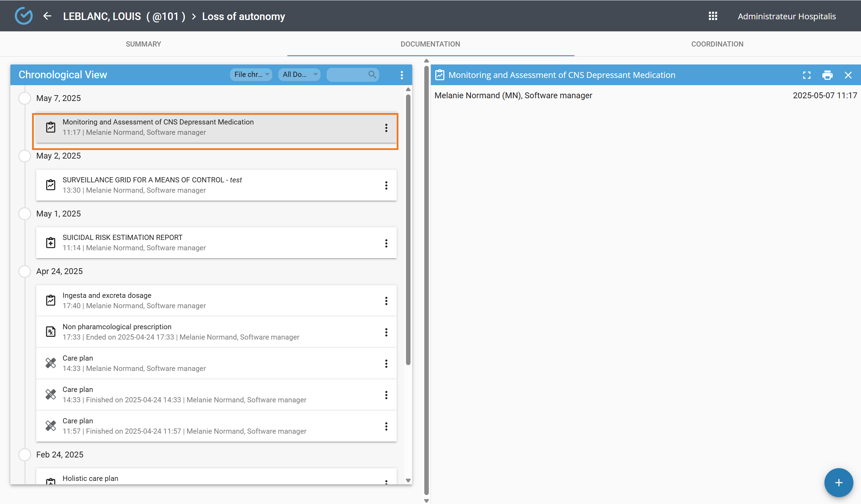Click the blue plus add button
Screen dimensions: 861x504
(x=838, y=482)
